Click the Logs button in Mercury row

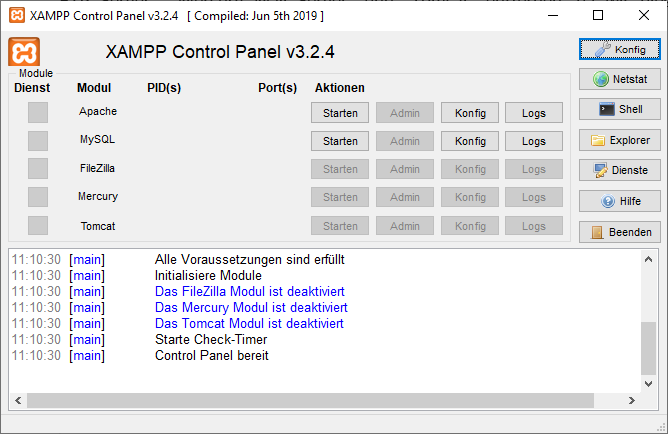tap(534, 197)
